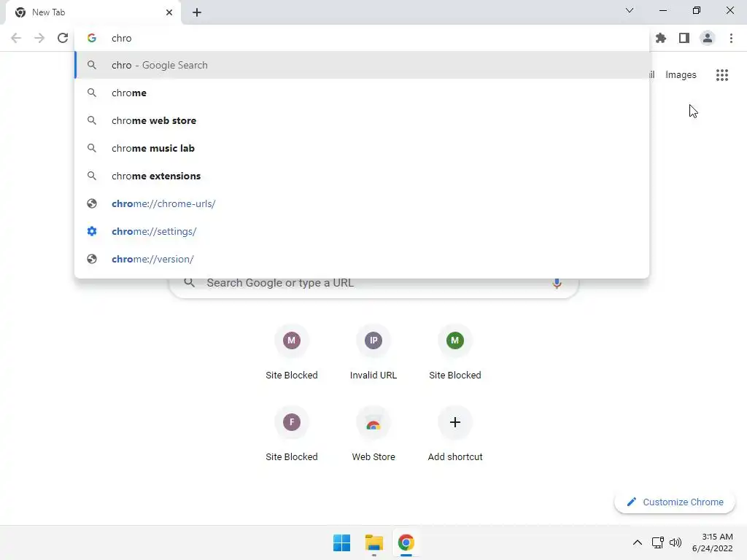Close the New Tab tab
This screenshot has height=560, width=747.
tap(169, 12)
